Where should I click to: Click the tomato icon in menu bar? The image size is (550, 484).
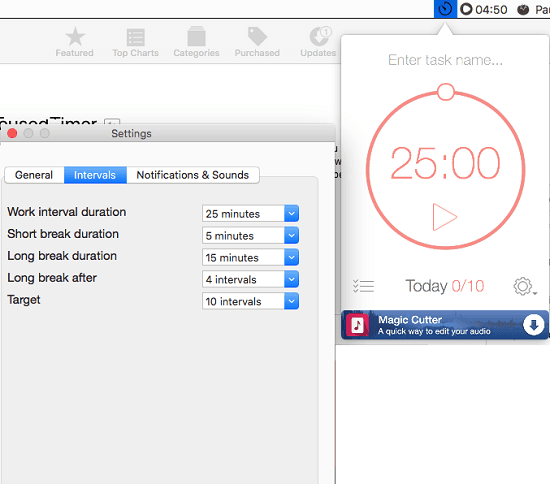pos(523,9)
